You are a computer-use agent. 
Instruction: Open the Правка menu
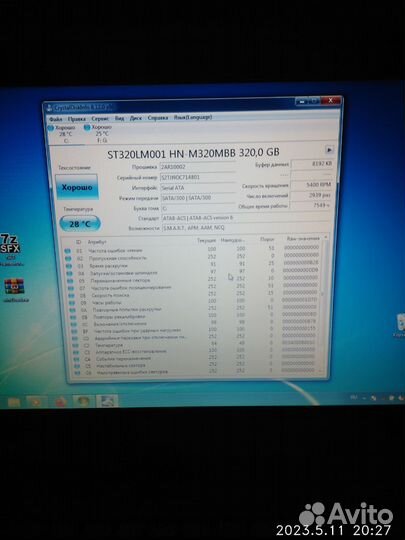[76, 119]
